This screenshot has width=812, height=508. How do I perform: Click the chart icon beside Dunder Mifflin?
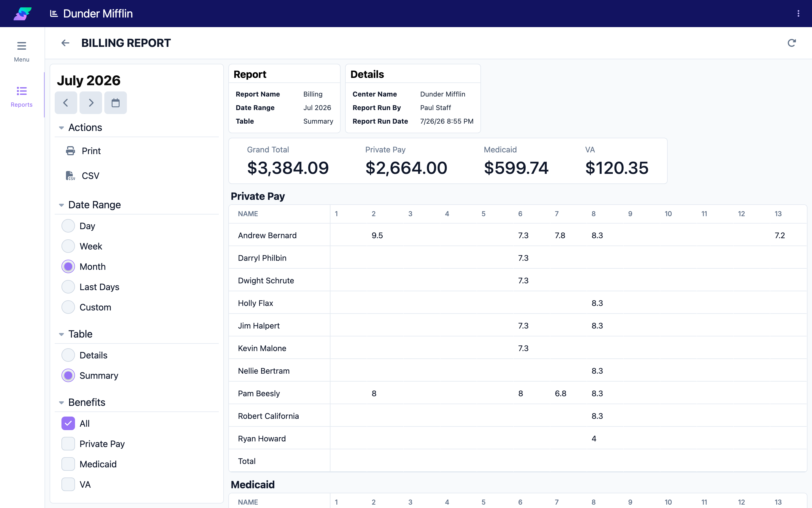point(54,14)
